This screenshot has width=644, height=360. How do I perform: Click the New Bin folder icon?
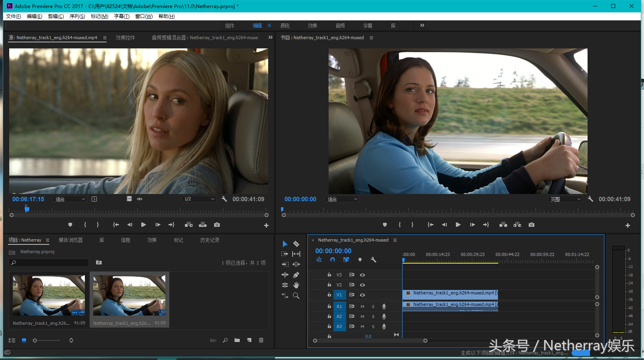click(x=237, y=340)
